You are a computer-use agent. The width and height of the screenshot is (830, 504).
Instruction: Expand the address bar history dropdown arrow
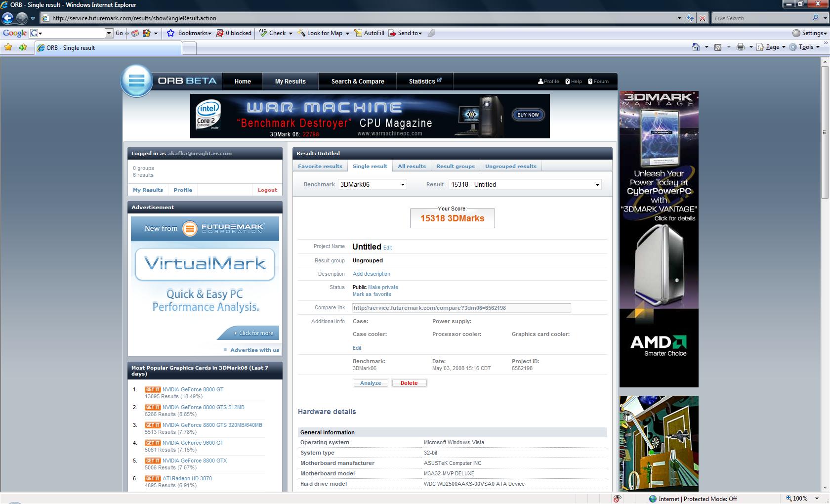coord(679,18)
